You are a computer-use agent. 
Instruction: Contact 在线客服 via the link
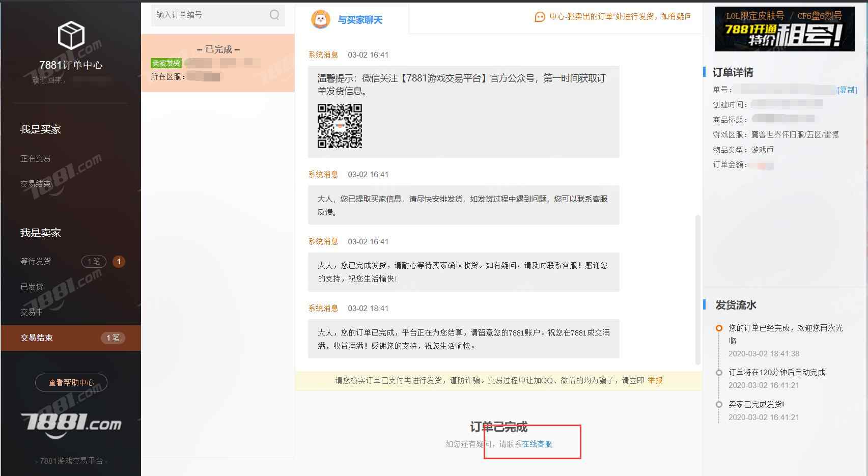tap(537, 444)
